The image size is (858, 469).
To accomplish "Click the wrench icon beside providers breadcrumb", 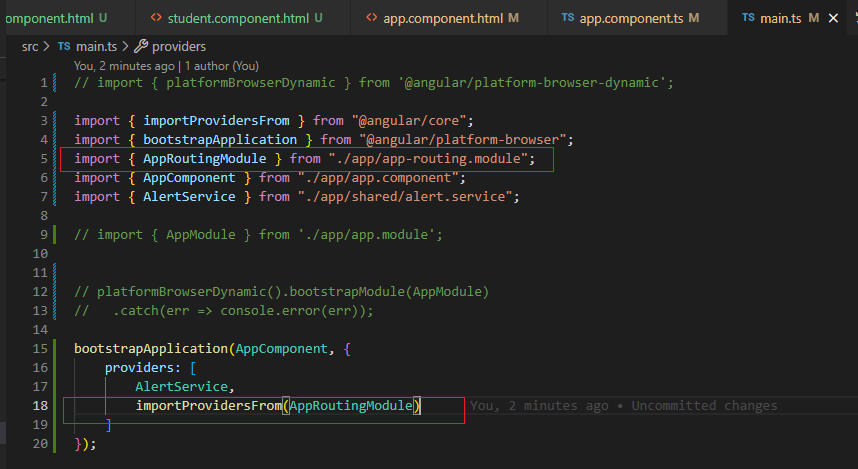I will point(140,46).
